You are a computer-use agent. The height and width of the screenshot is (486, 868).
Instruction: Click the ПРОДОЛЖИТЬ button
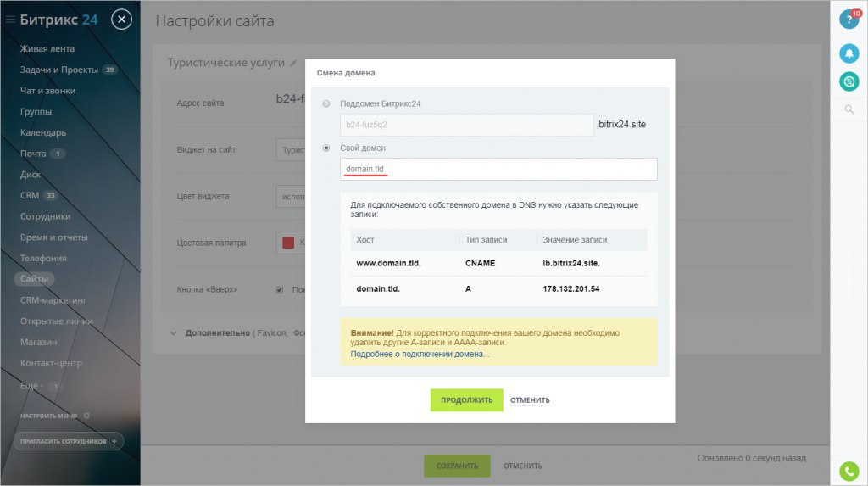467,400
